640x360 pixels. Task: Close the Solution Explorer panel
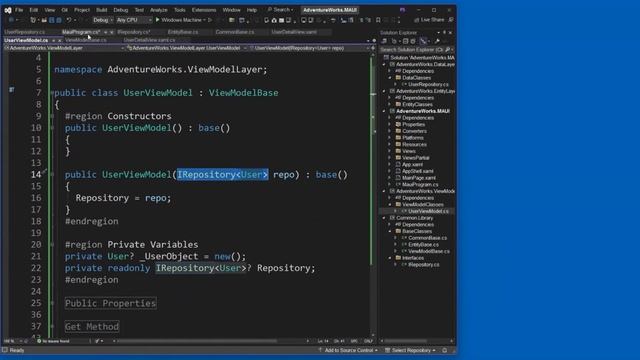coord(451,32)
